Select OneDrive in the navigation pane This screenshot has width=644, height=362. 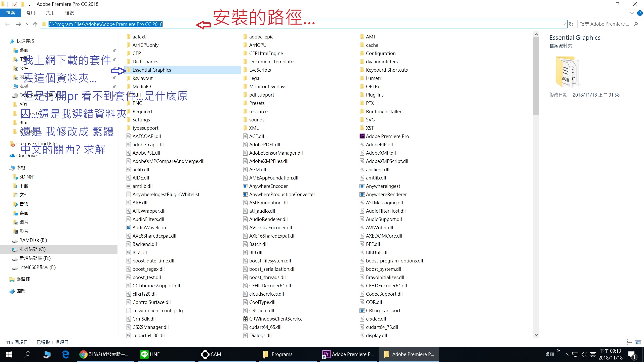26,156
